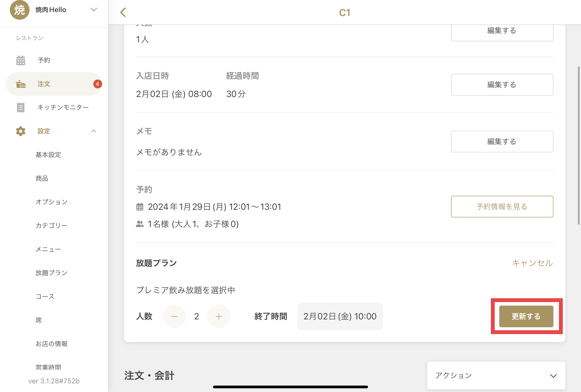
Task: Click the C1 table title
Action: 345,13
